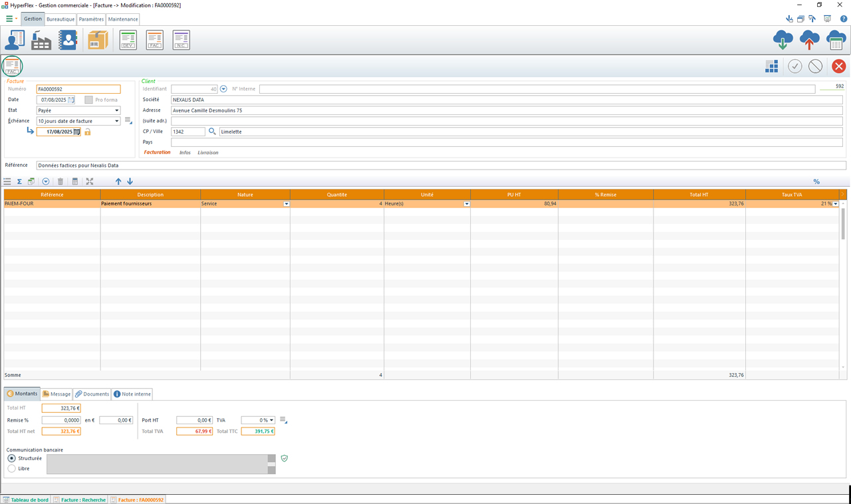Switch to the Documents tab

click(x=92, y=394)
